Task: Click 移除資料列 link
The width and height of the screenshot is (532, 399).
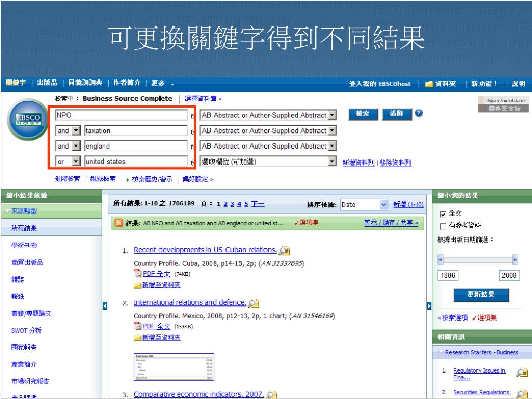Action: [395, 163]
